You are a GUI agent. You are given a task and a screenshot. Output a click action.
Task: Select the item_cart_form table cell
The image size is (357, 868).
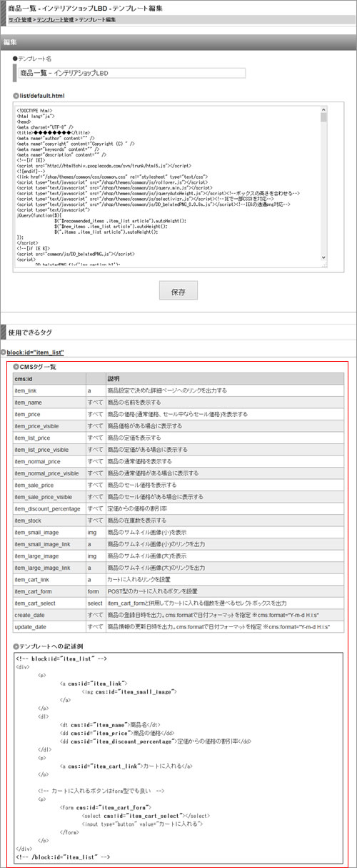pos(49,591)
